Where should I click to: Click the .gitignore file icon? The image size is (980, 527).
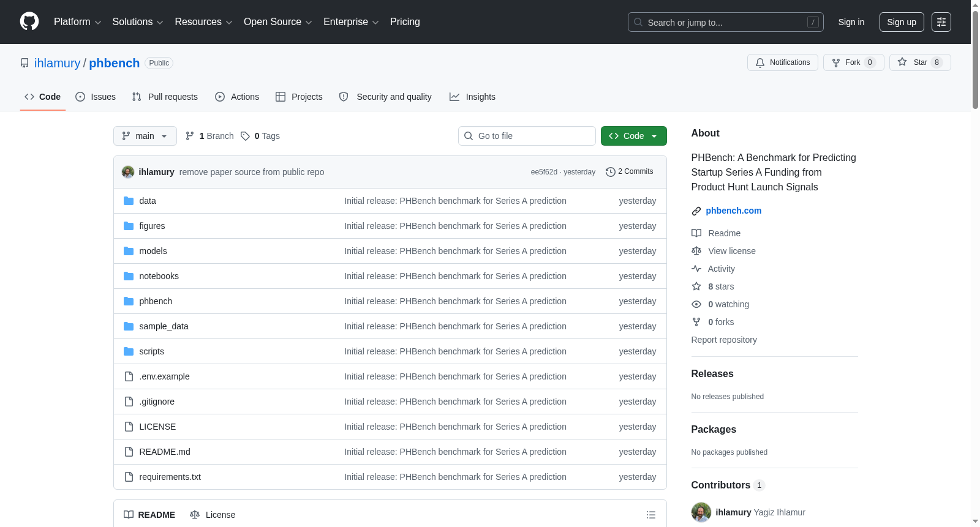(x=129, y=402)
